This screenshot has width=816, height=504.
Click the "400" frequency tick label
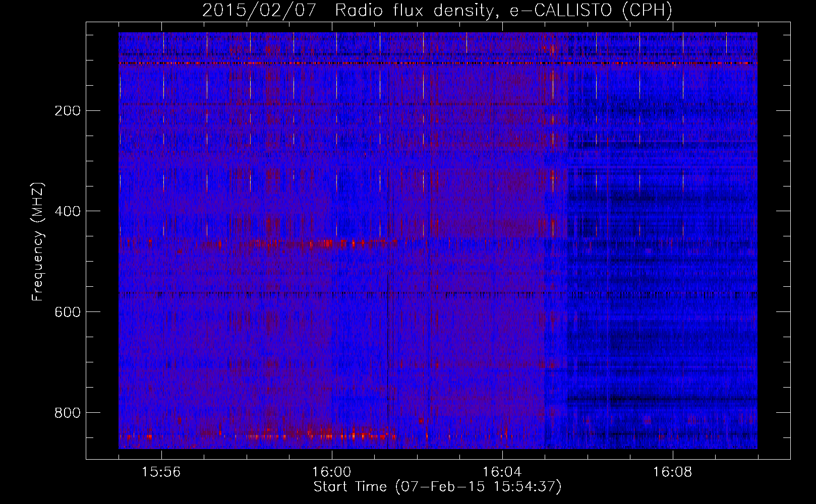point(68,212)
